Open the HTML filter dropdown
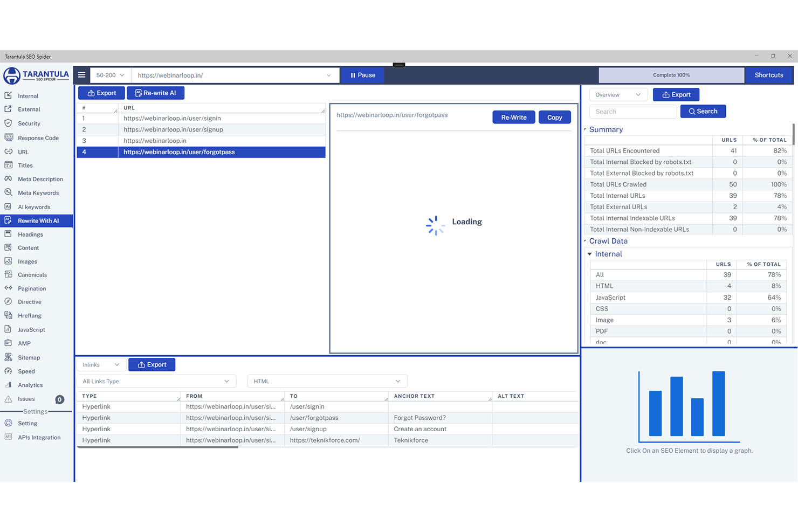The width and height of the screenshot is (798, 532). click(x=327, y=381)
